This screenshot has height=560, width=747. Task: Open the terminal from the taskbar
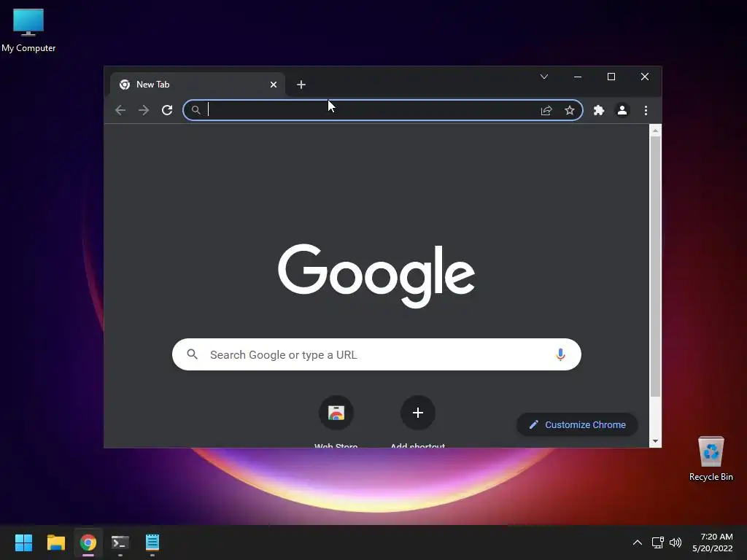click(120, 542)
